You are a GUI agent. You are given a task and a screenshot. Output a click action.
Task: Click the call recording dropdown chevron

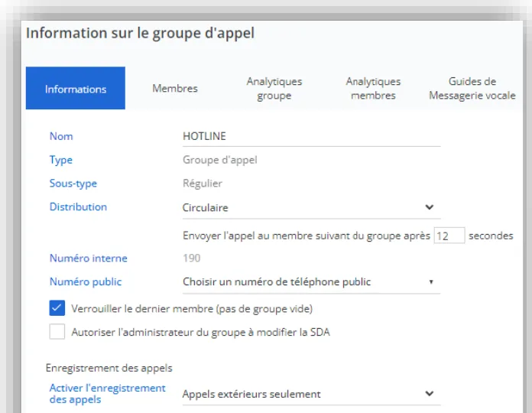pyautogui.click(x=430, y=393)
